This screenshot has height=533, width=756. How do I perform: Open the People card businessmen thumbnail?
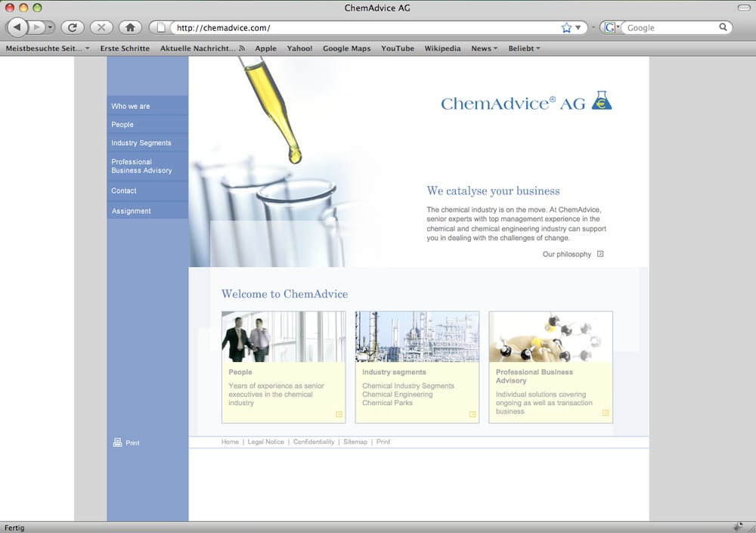click(x=283, y=336)
